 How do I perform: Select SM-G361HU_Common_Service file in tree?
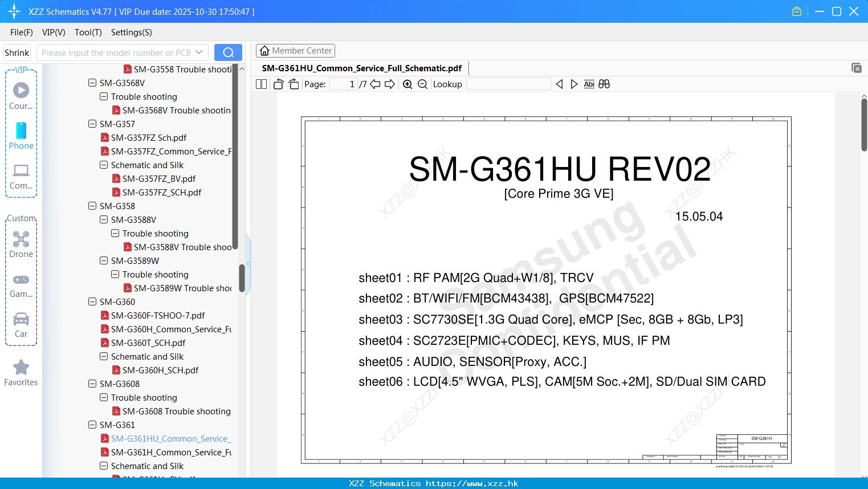(166, 438)
